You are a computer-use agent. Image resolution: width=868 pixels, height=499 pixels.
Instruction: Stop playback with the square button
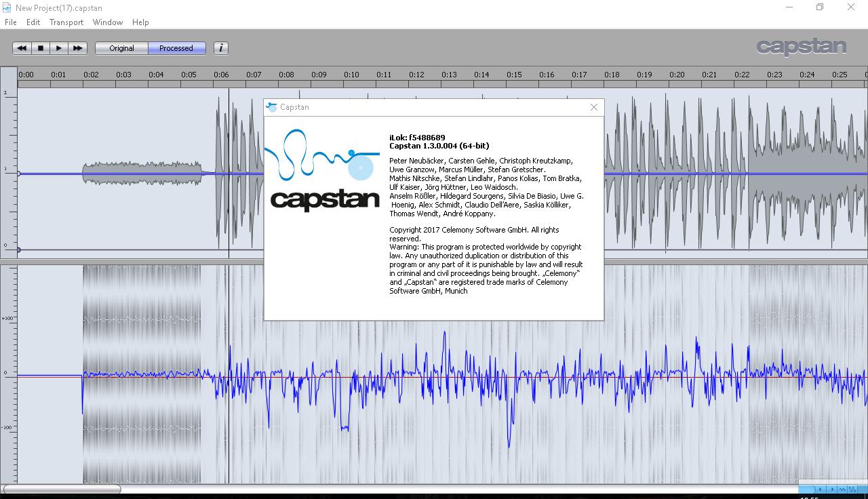coord(41,48)
